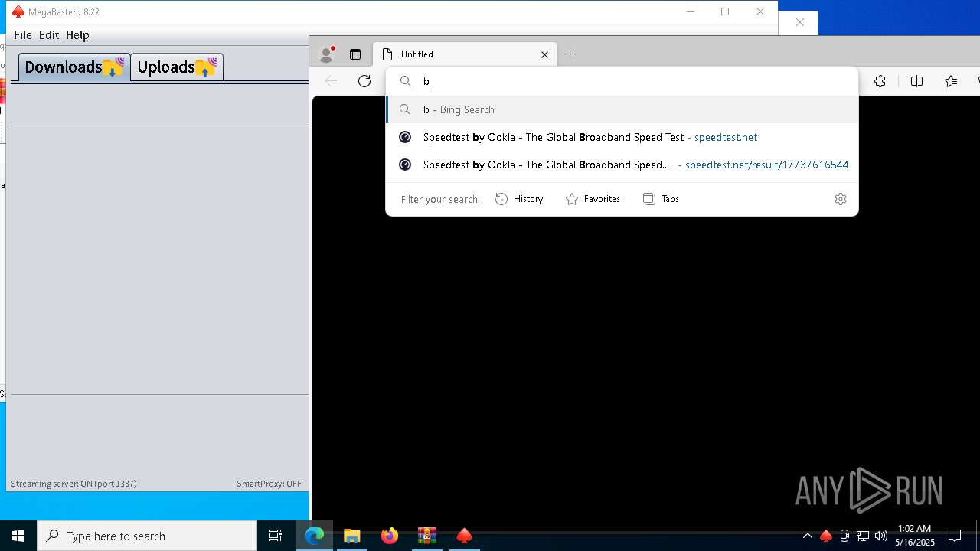The height and width of the screenshot is (551, 980).
Task: Open MegaBasterd from the taskbar
Action: pos(464,536)
